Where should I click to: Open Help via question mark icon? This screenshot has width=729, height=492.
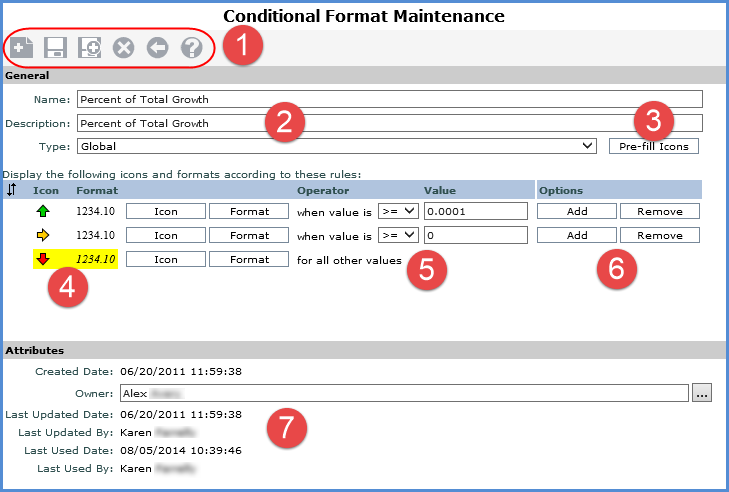[191, 48]
